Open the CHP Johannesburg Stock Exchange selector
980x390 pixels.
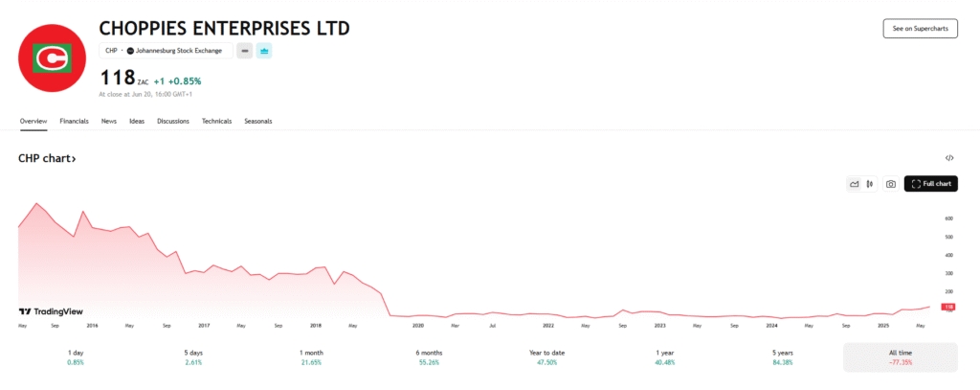[166, 51]
